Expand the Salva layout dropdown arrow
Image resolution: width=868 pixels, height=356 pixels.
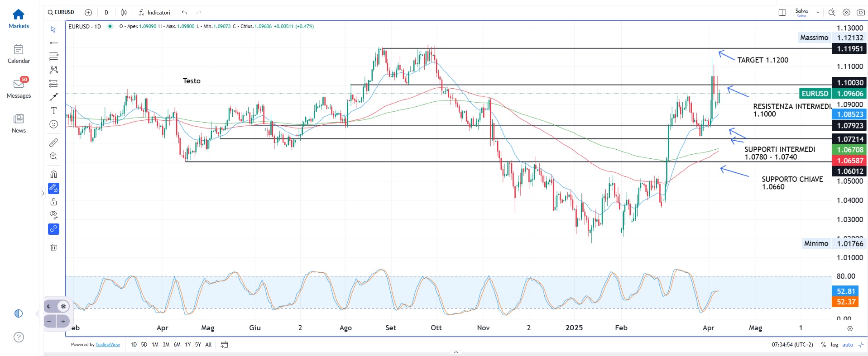(817, 13)
